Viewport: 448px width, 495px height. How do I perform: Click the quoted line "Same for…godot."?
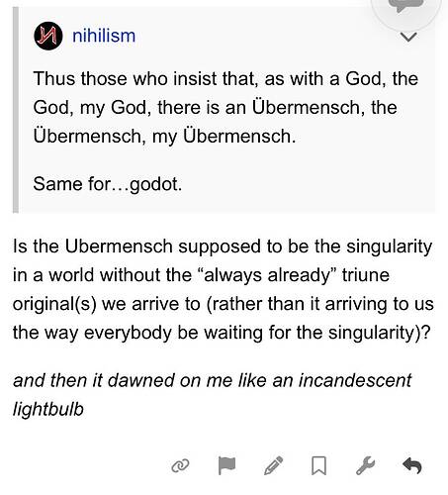(x=108, y=184)
